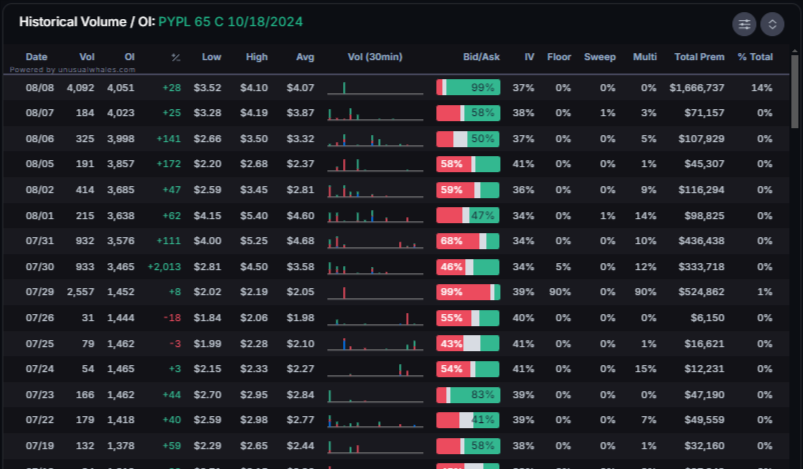Sort by the Vol column header

coord(87,57)
